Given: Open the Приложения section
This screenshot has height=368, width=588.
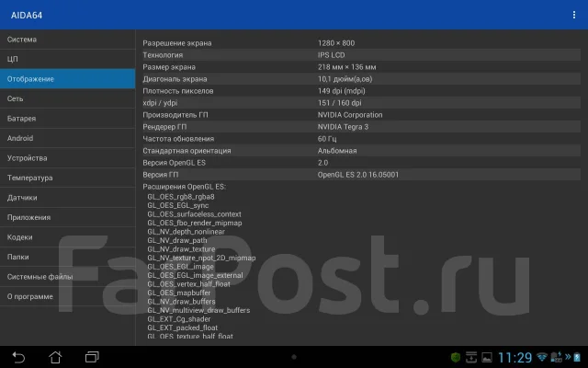Looking at the screenshot, I should point(67,217).
